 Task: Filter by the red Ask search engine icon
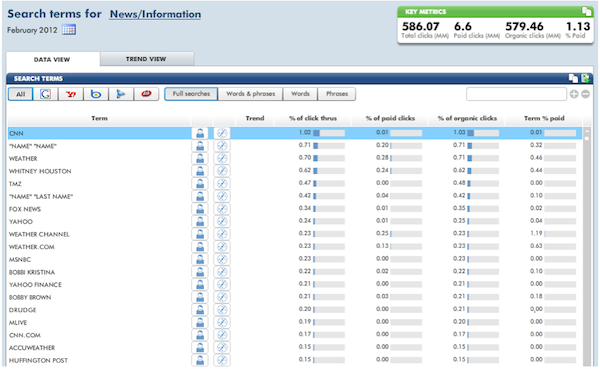[x=146, y=94]
